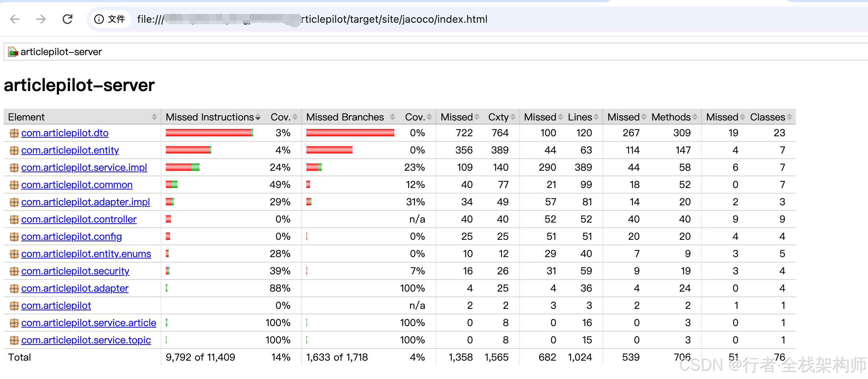
Task: Click package icon next to com.articlepilot.dto
Action: click(x=14, y=133)
